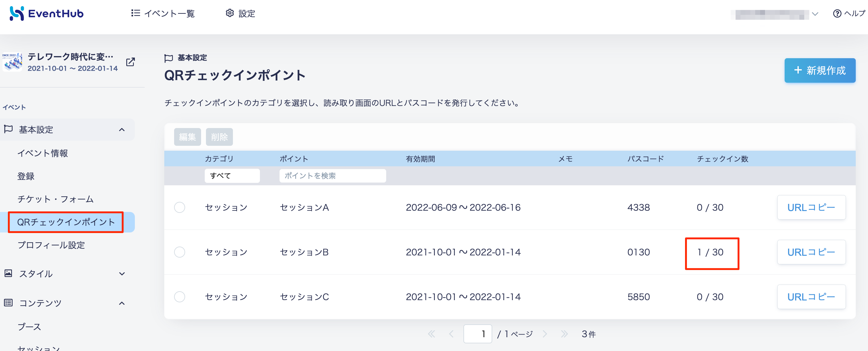Image resolution: width=868 pixels, height=351 pixels.
Task: Click the event list icon in header
Action: click(135, 13)
